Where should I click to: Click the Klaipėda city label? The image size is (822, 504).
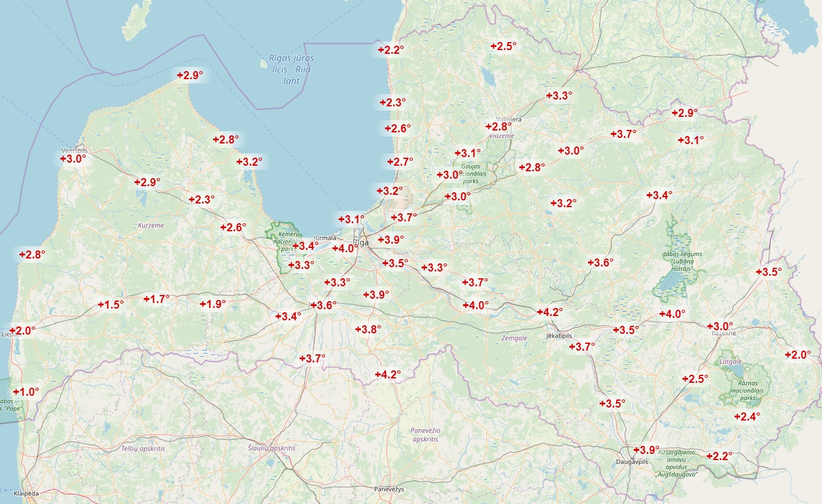(x=25, y=493)
